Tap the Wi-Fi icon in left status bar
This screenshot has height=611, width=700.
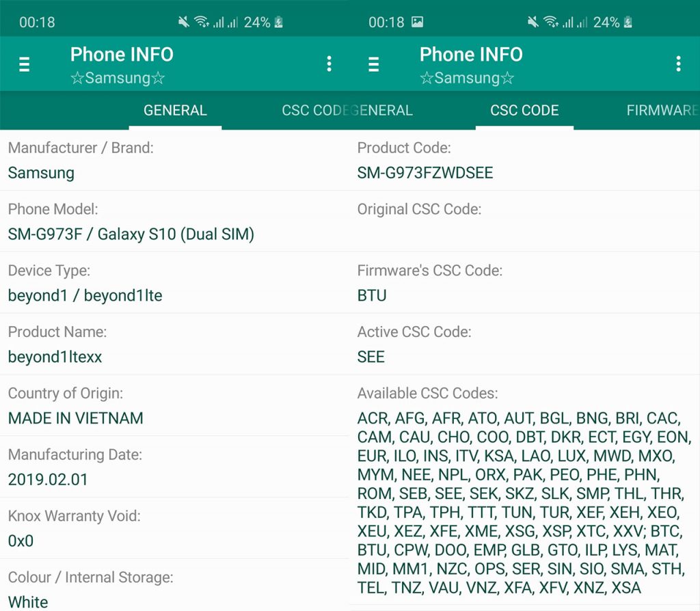[x=202, y=22]
